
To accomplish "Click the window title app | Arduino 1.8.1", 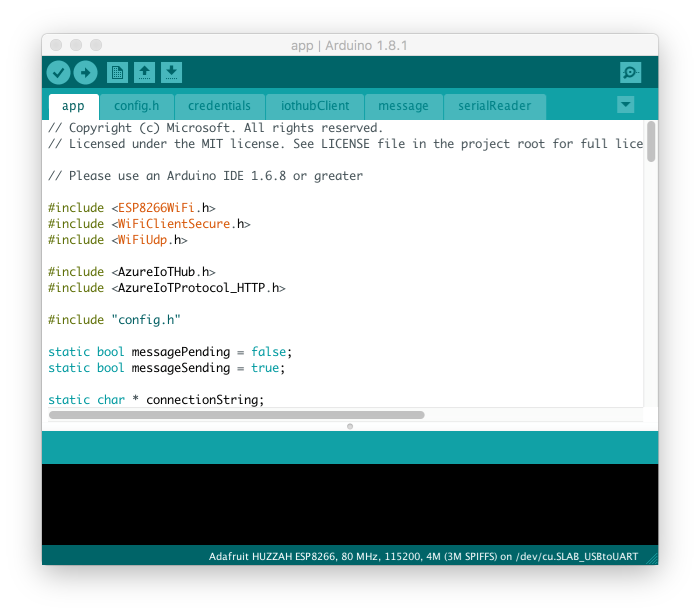I will [349, 45].
